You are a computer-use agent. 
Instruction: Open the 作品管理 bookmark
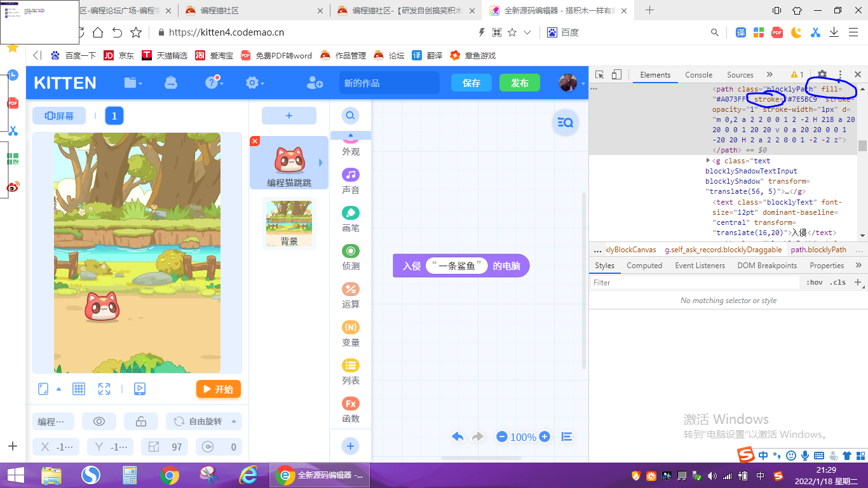tap(343, 55)
